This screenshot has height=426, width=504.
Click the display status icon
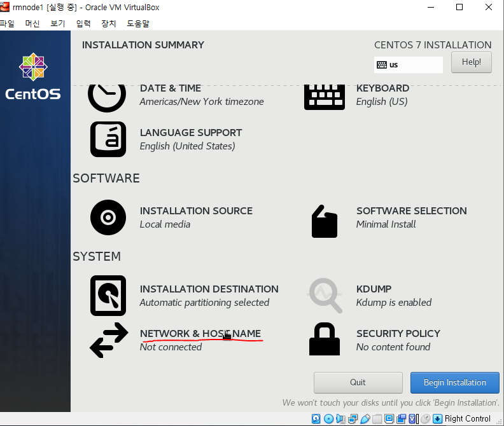(x=389, y=418)
